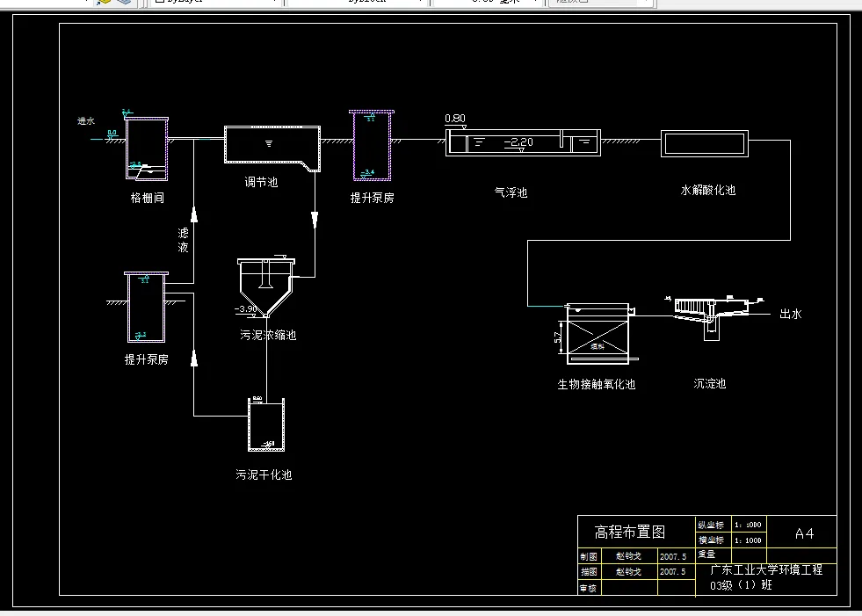This screenshot has width=862, height=616.
Task: Open the 0.09 毫米 lineweight dropdown
Action: [488, 3]
